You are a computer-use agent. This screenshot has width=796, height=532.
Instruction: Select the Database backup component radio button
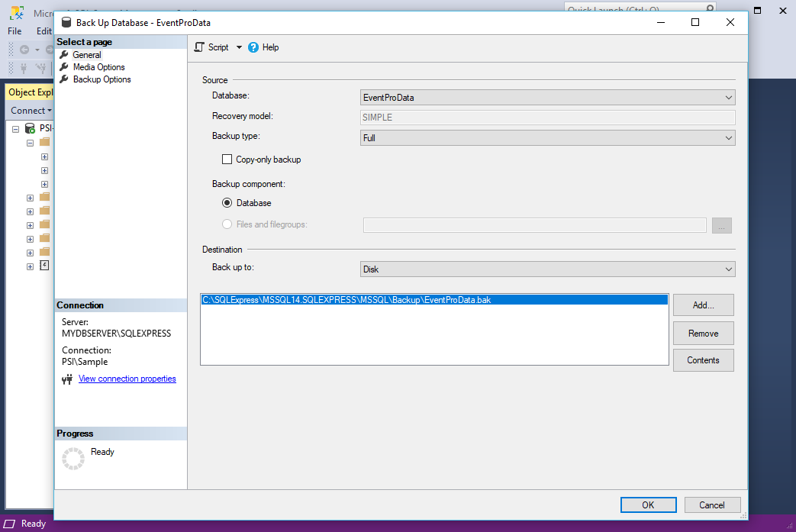(227, 203)
